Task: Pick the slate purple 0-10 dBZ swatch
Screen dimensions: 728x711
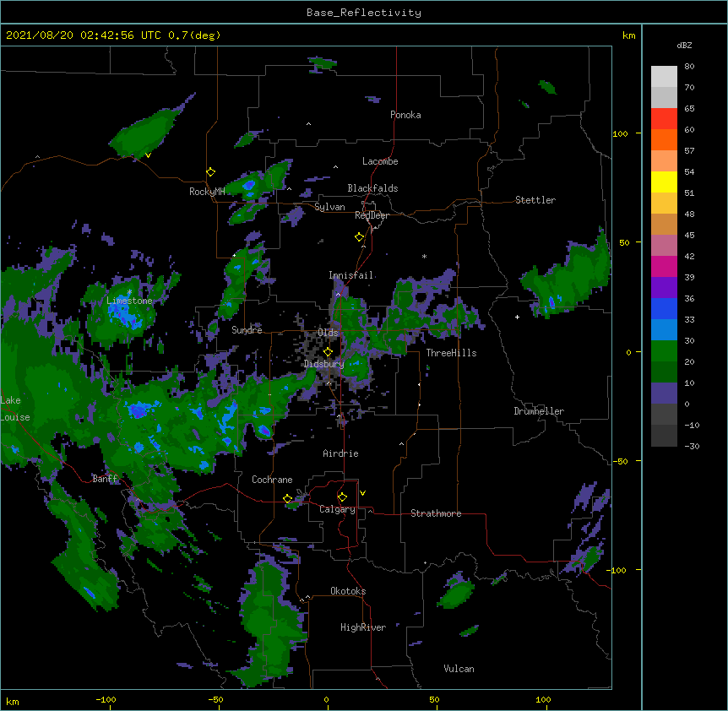Action: coord(664,393)
